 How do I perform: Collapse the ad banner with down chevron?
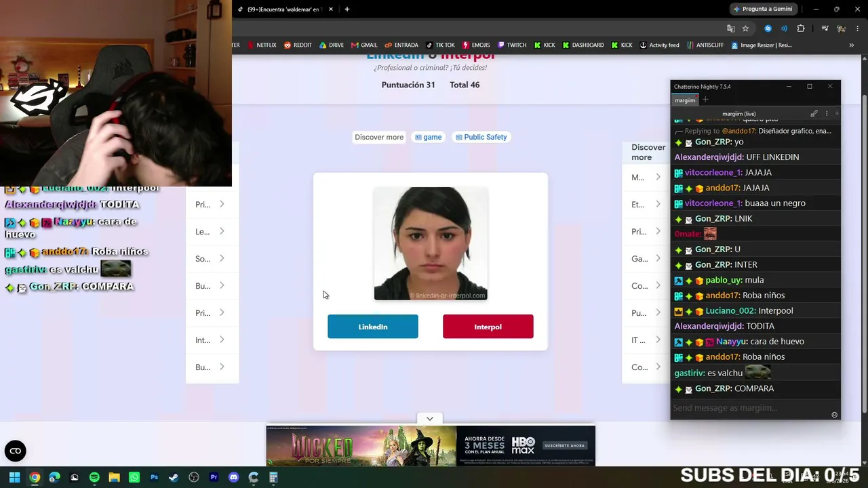(x=430, y=419)
